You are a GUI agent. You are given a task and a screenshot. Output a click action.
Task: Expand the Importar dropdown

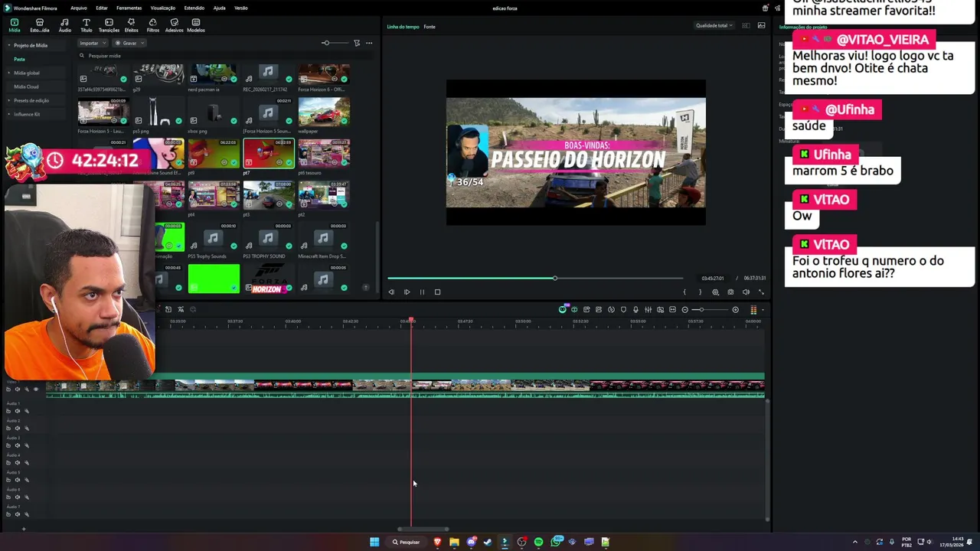click(92, 43)
